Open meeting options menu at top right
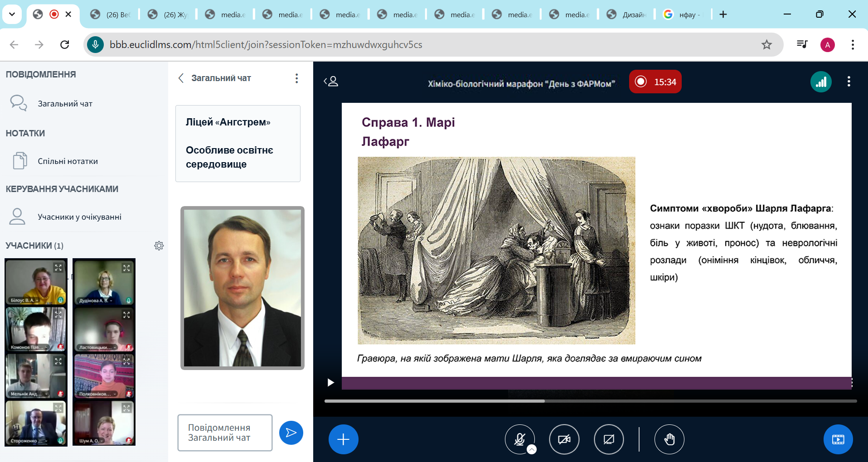Image resolution: width=868 pixels, height=462 pixels. pyautogui.click(x=849, y=82)
